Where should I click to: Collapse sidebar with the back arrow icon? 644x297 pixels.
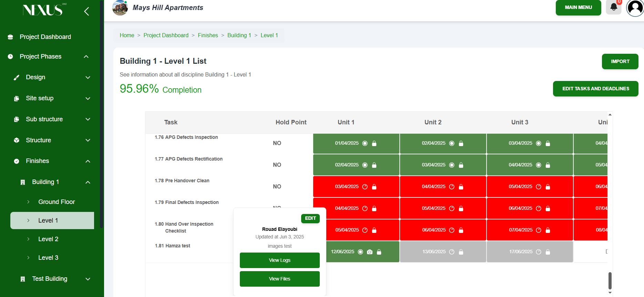pyautogui.click(x=86, y=11)
